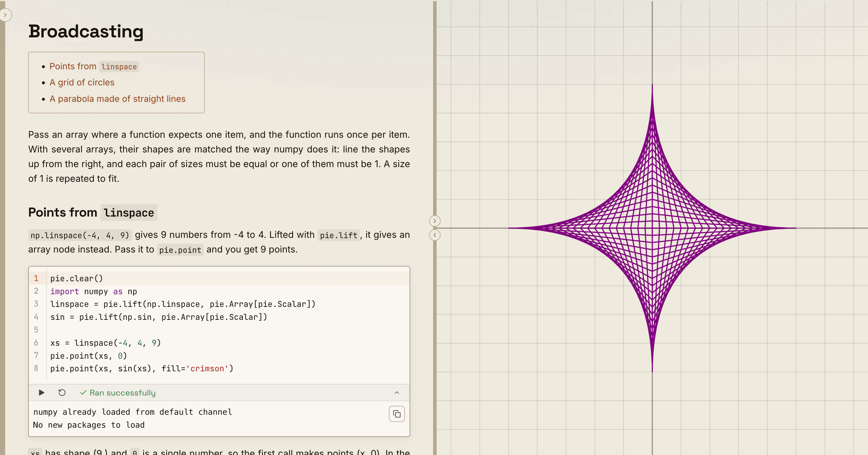Click 'No new packages to load' output line
The width and height of the screenshot is (868, 455).
click(x=89, y=425)
